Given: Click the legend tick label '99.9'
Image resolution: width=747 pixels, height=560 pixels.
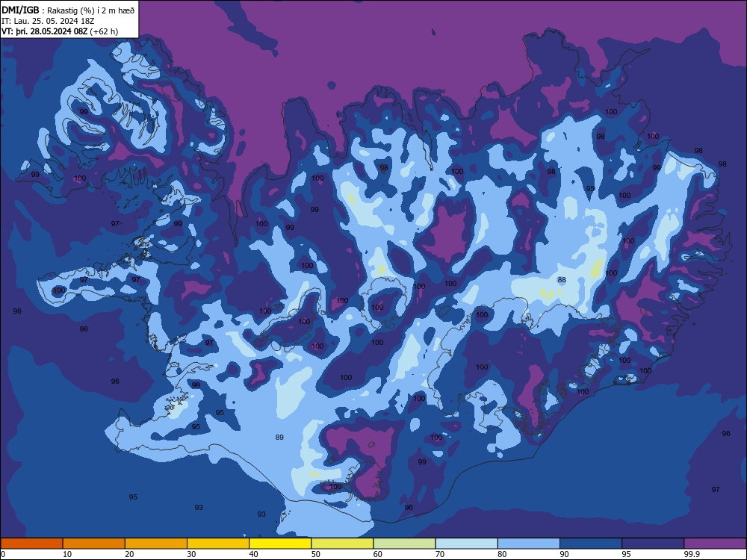Looking at the screenshot, I should click(692, 554).
